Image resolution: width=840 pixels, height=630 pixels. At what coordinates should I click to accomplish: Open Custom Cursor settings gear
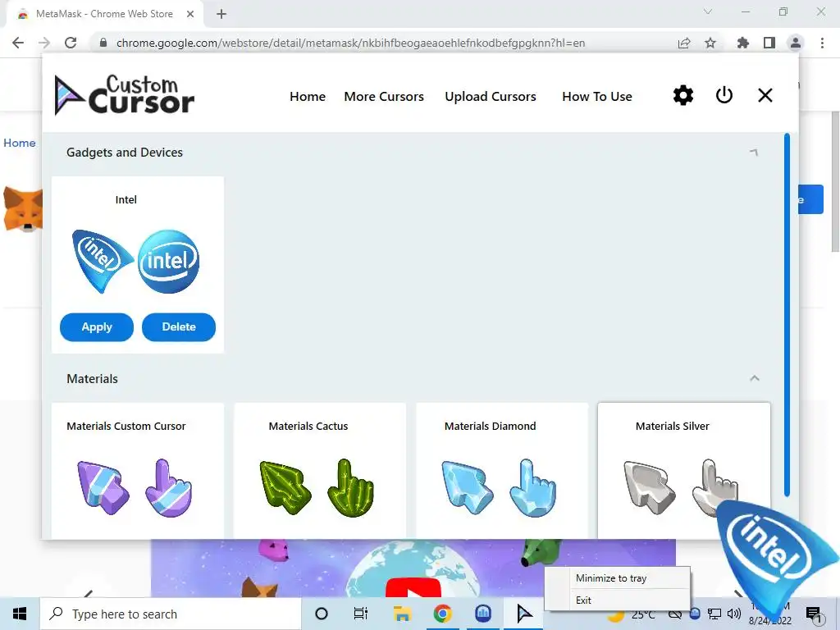tap(683, 96)
